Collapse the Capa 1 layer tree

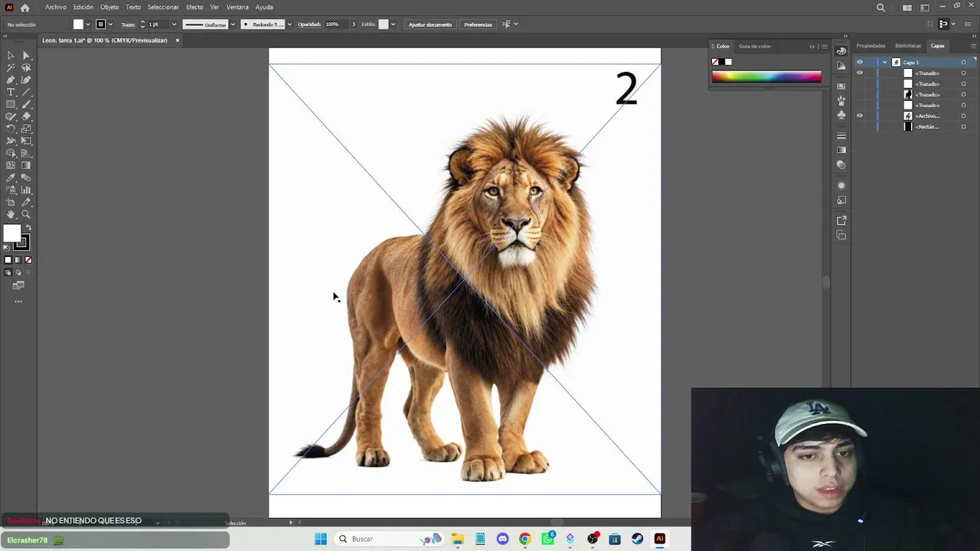[884, 62]
